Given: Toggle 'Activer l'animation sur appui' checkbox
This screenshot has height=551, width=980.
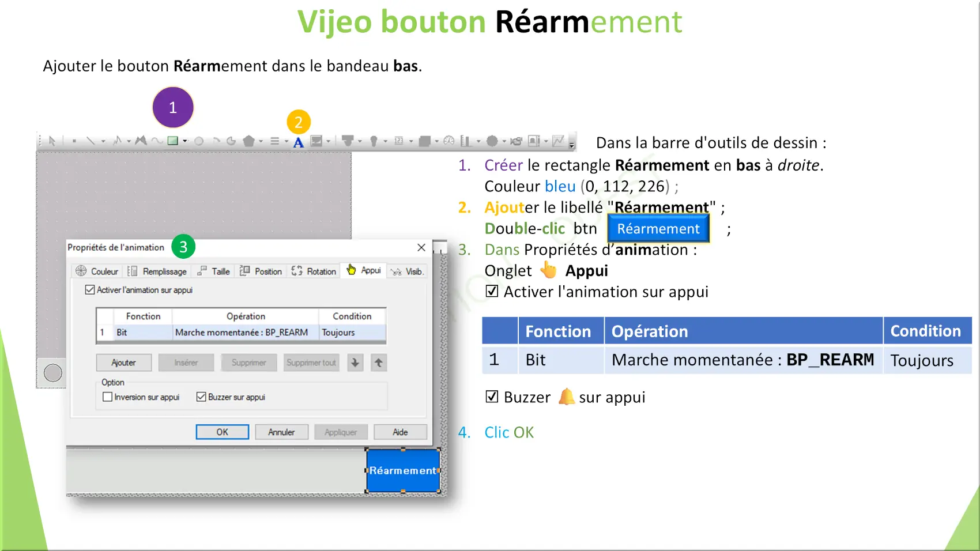Looking at the screenshot, I should [x=90, y=290].
